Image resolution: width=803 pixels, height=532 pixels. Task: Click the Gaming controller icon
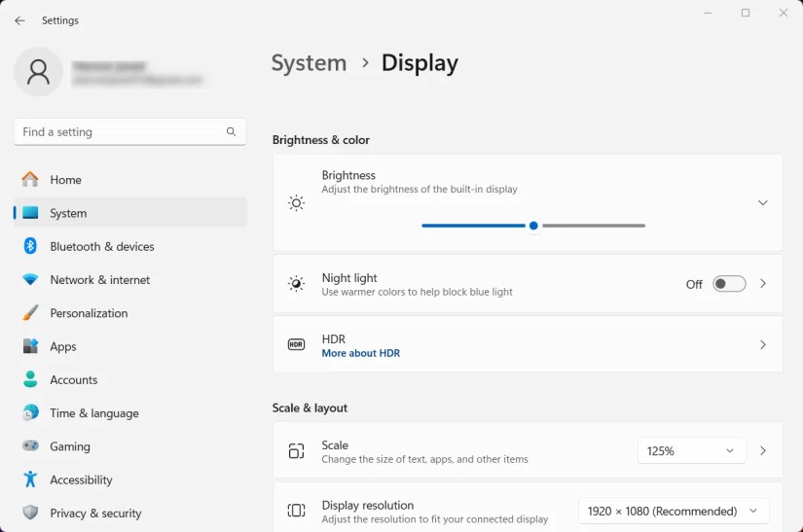[x=30, y=446]
